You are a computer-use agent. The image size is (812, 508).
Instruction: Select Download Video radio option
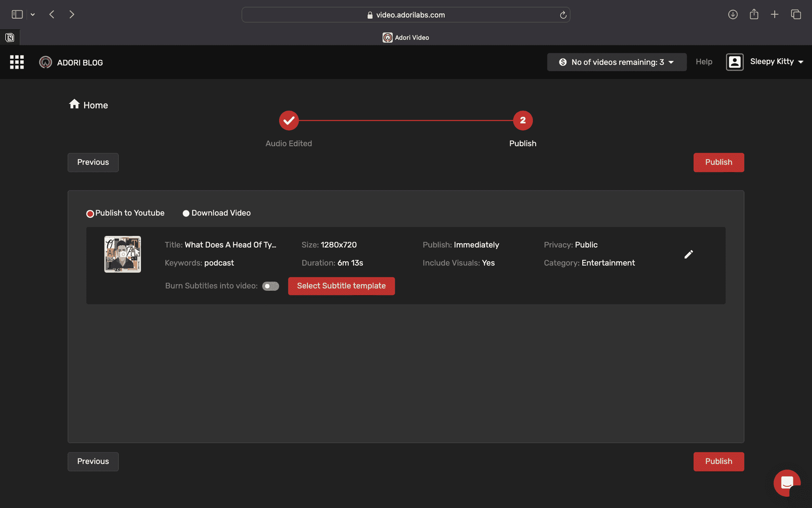[186, 214]
